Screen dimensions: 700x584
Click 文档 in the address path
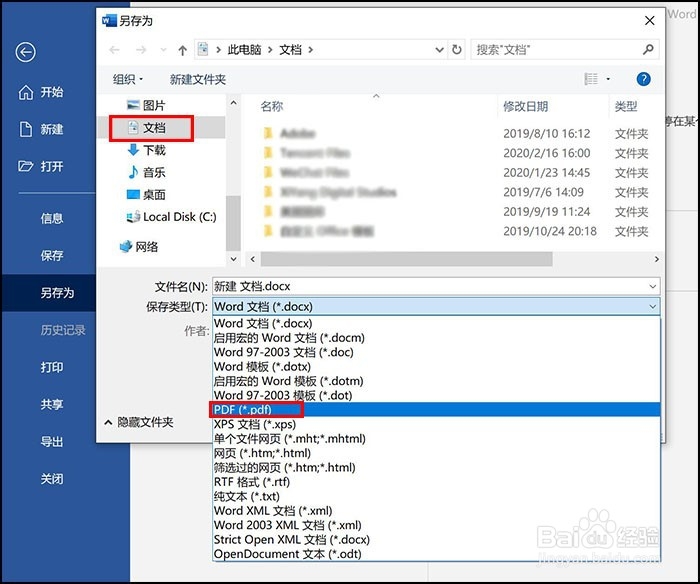[x=290, y=50]
